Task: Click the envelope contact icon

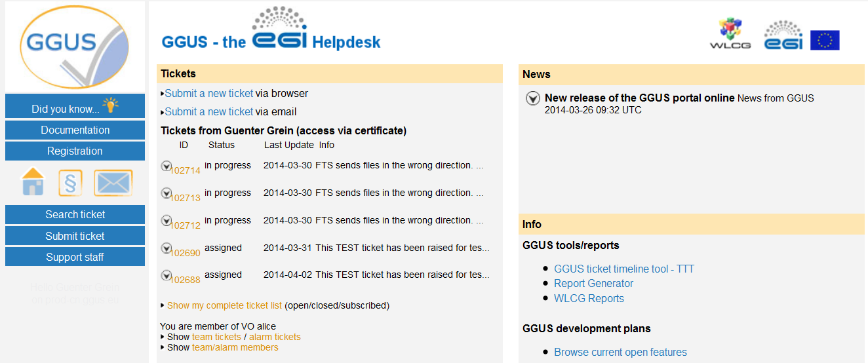Action: 113,183
